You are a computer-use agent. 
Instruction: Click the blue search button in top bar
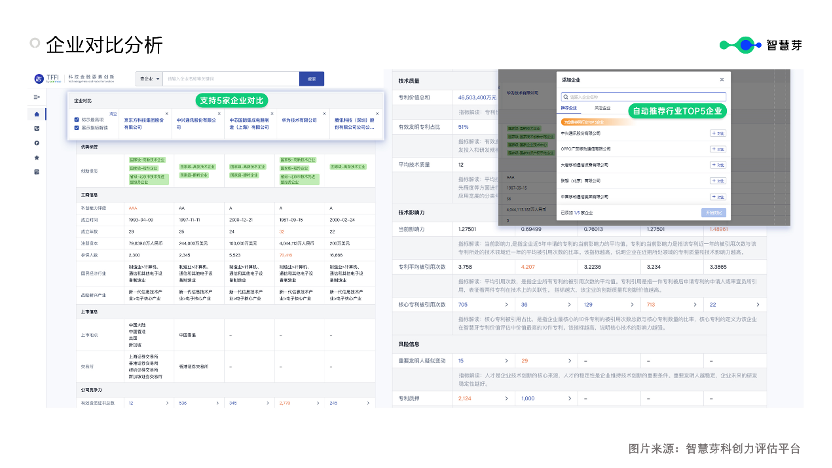pos(311,79)
